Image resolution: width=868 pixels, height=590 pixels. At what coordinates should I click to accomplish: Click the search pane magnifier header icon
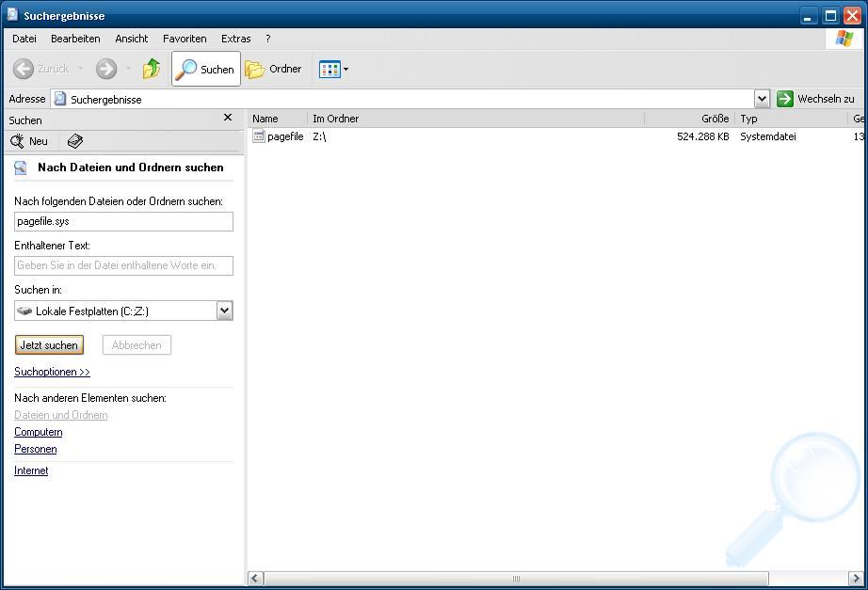tap(21, 167)
